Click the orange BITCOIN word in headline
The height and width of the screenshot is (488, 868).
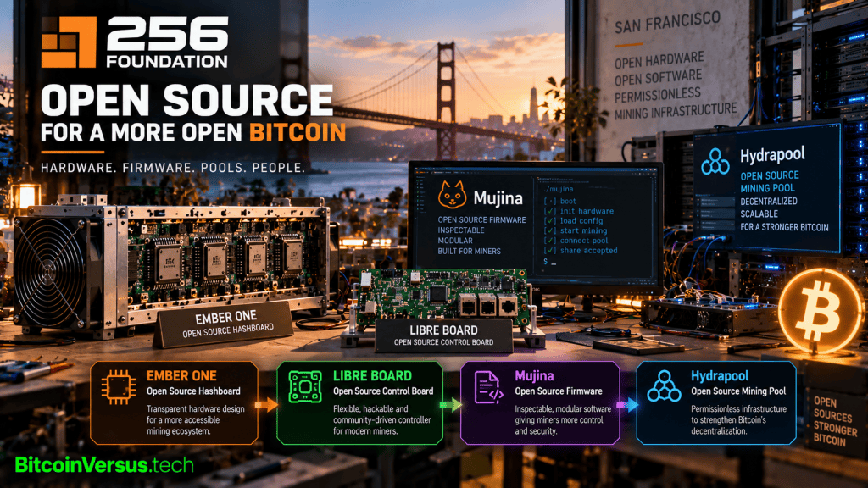point(298,133)
